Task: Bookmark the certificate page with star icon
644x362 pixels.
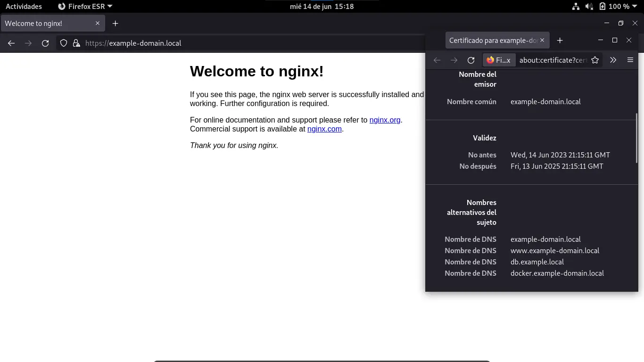Action: tap(595, 60)
